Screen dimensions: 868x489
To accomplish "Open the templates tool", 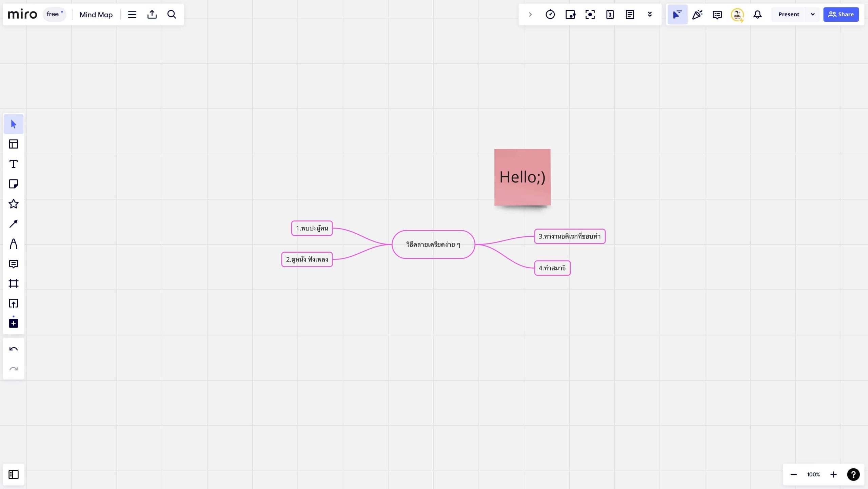I will [x=14, y=144].
